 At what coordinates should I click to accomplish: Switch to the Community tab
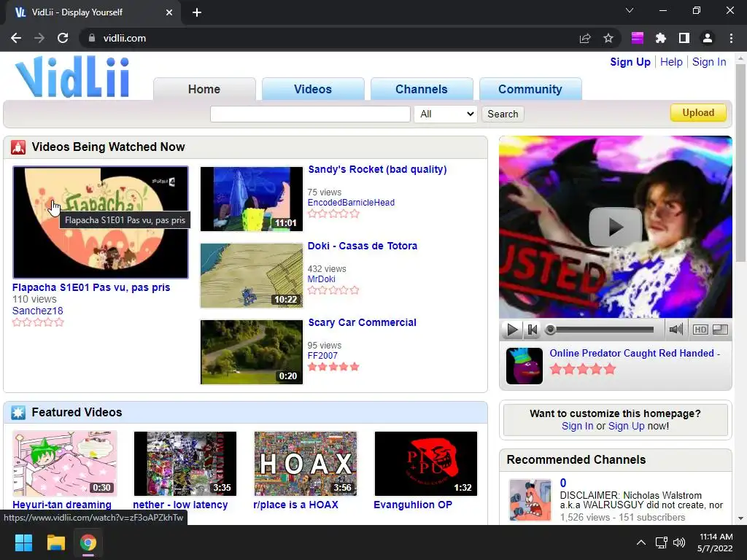(x=530, y=89)
